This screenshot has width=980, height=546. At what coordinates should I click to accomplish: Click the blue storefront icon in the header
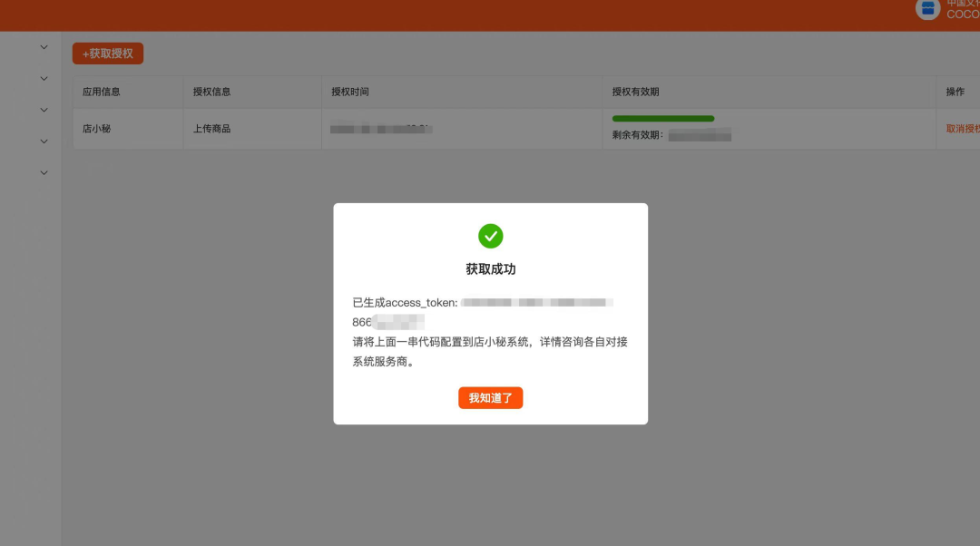pos(927,9)
